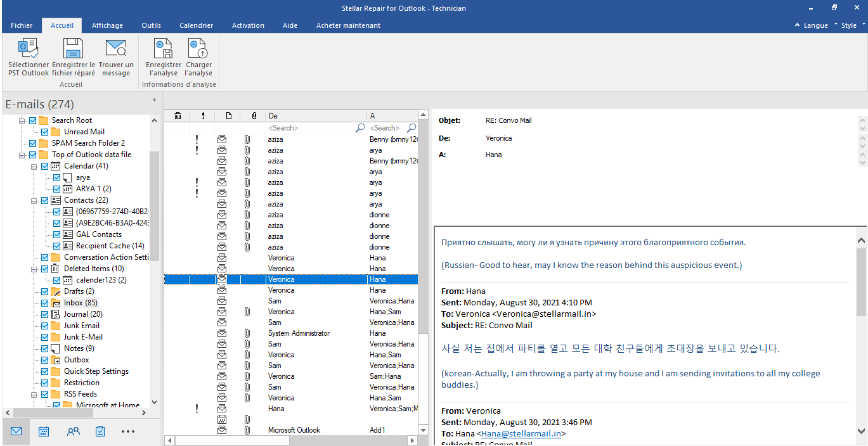This screenshot has width=868, height=446.
Task: Click the paperclip in Microsoft Outlook row
Action: (247, 430)
